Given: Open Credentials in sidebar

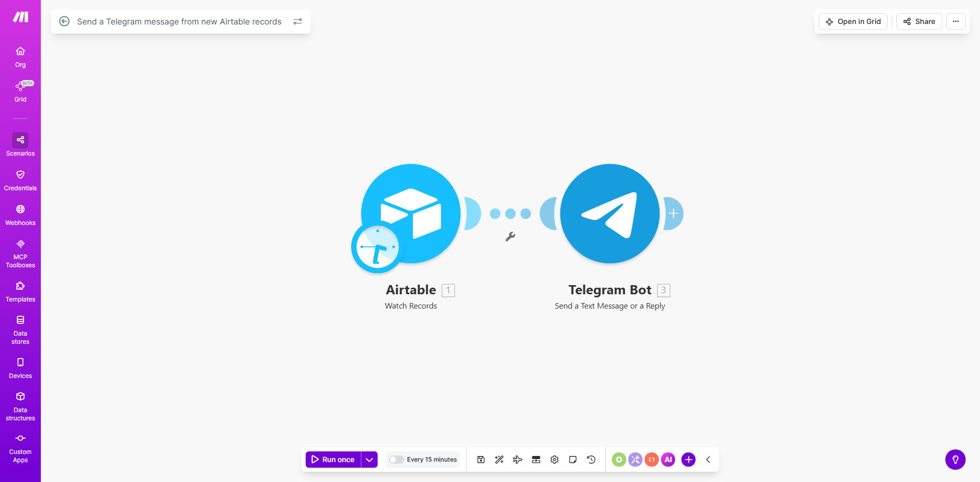Looking at the screenshot, I should [20, 181].
